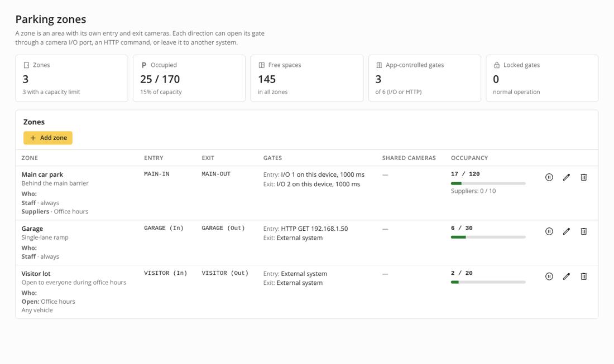Click the Locked gates lock icon
The image size is (614, 364).
[497, 65]
